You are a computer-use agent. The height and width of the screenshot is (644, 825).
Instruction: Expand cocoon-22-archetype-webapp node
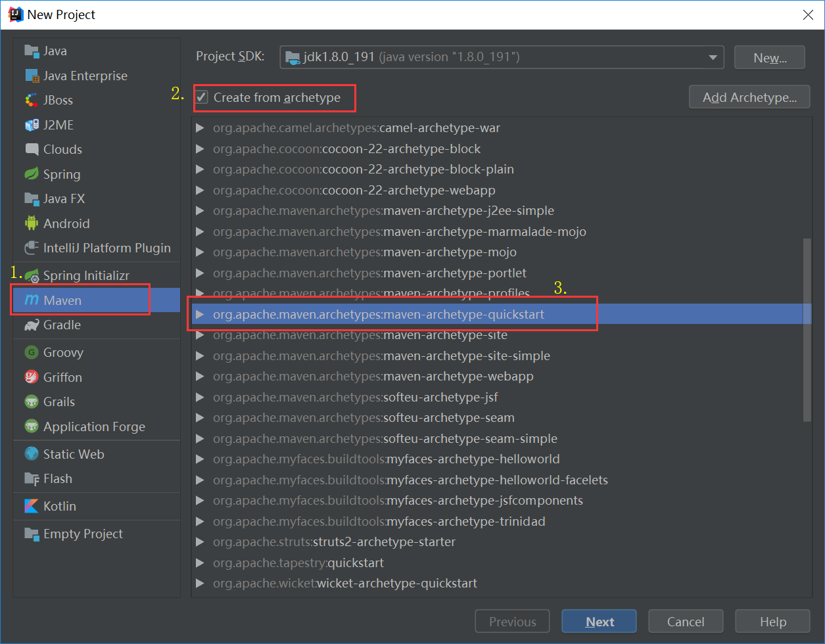coord(200,191)
